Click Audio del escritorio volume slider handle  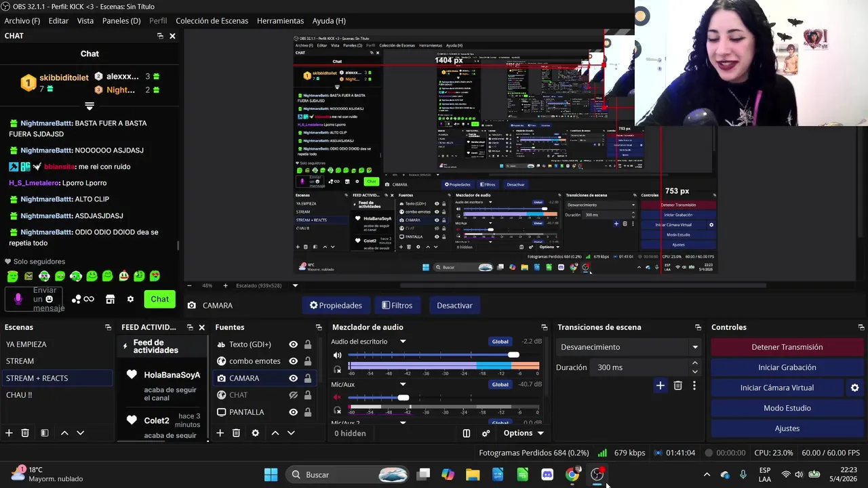coord(513,355)
